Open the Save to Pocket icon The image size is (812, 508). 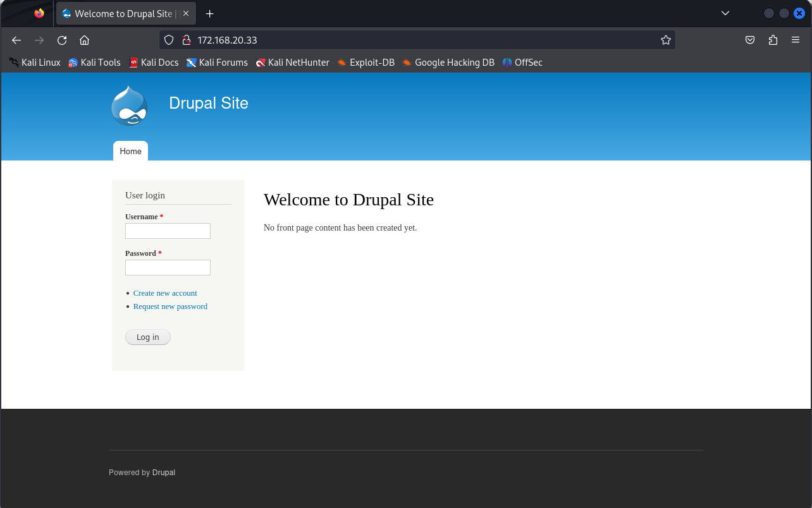coord(749,40)
